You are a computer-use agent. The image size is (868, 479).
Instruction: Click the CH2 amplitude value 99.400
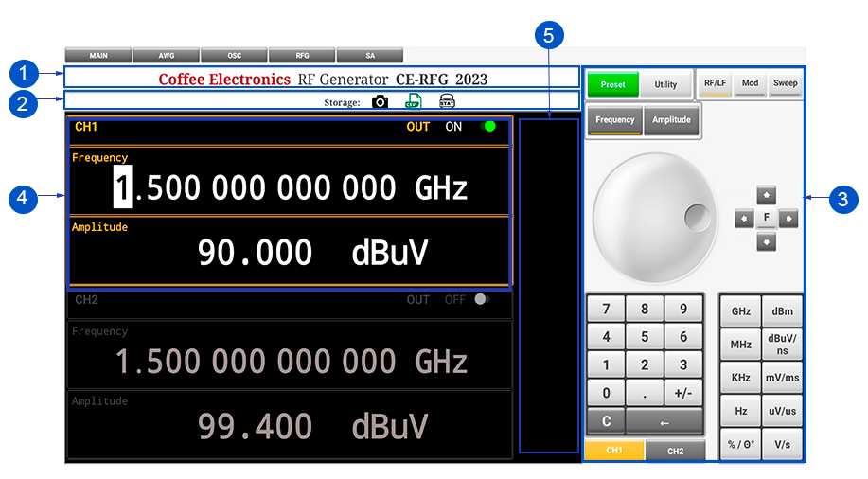(255, 426)
